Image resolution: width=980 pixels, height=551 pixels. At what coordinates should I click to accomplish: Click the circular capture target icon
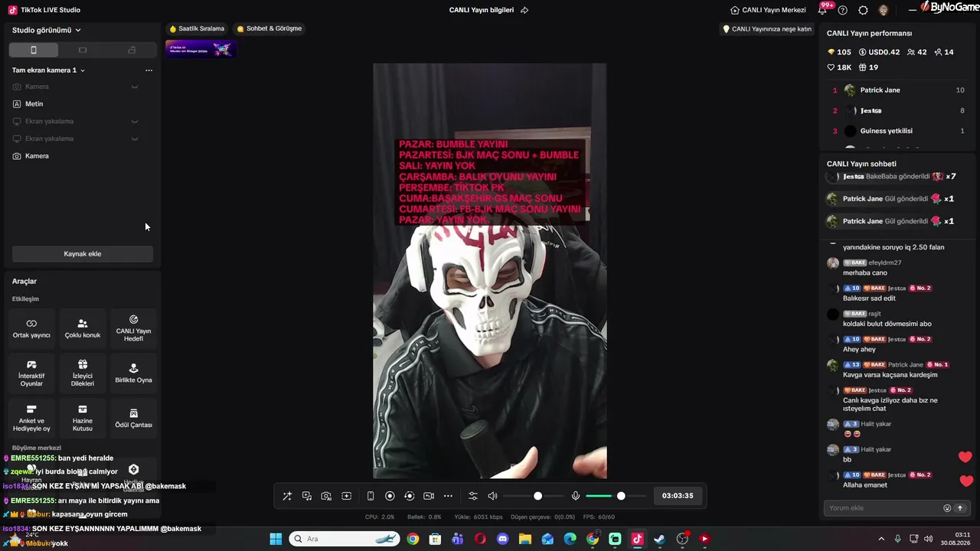(x=409, y=496)
